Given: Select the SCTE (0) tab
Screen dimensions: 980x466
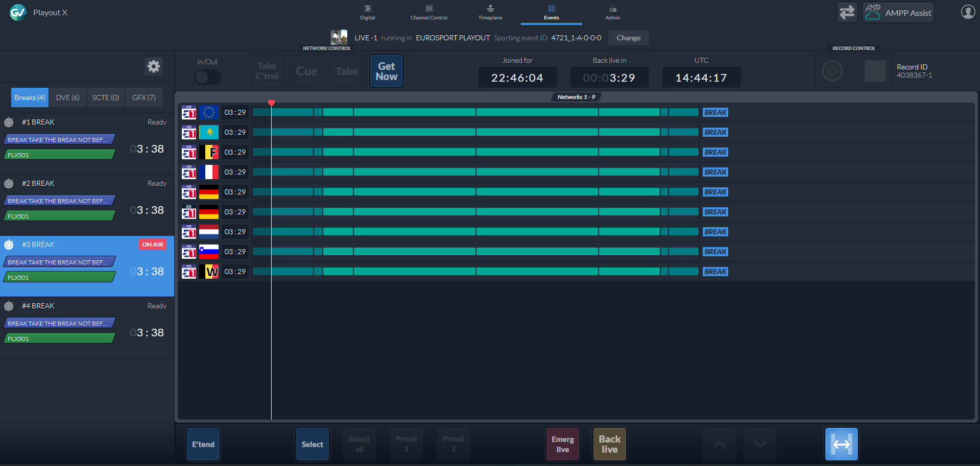Looking at the screenshot, I should point(106,97).
